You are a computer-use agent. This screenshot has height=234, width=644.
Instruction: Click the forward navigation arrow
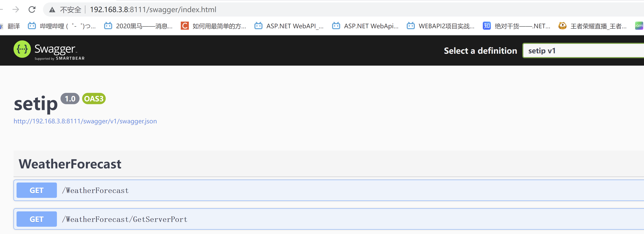coord(16,9)
